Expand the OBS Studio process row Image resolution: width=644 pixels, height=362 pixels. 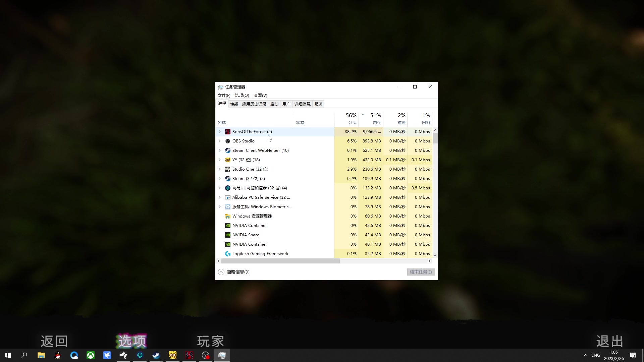[220, 141]
